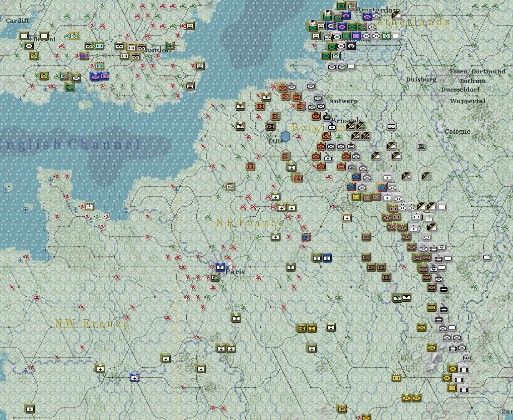
Task: Select the yellow HQ counter at the bottom map edge
Action: [x=341, y=408]
